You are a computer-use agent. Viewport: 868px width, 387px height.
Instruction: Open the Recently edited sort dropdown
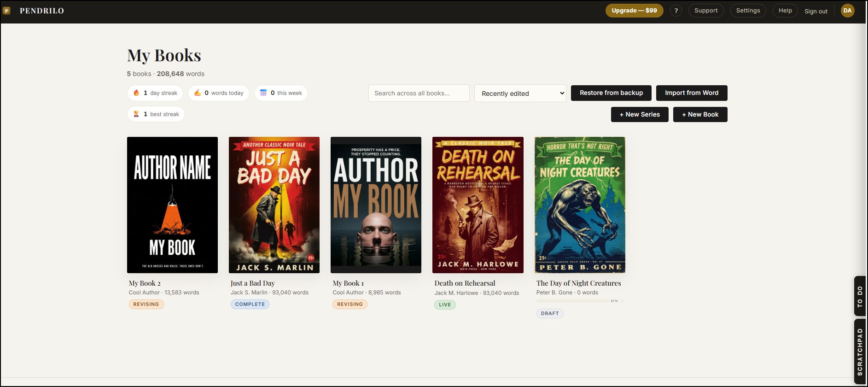[520, 93]
